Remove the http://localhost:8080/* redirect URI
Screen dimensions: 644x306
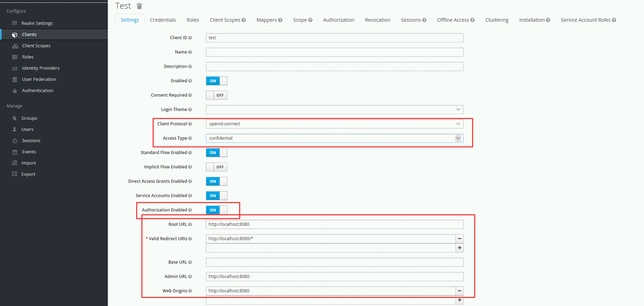460,239
